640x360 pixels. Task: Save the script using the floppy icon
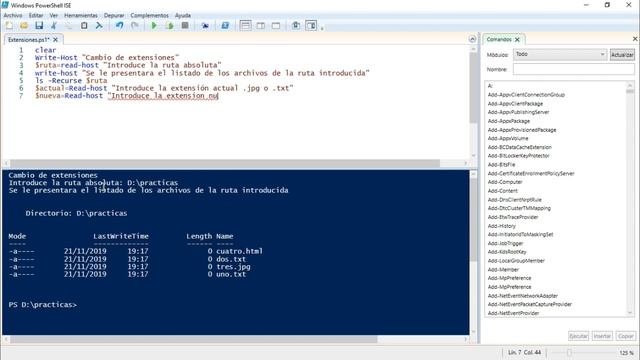point(39,26)
